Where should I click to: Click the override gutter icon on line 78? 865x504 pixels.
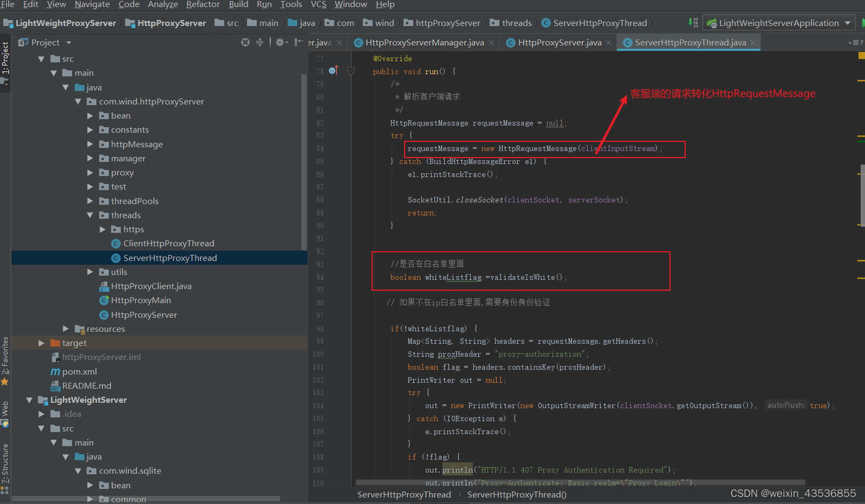333,71
